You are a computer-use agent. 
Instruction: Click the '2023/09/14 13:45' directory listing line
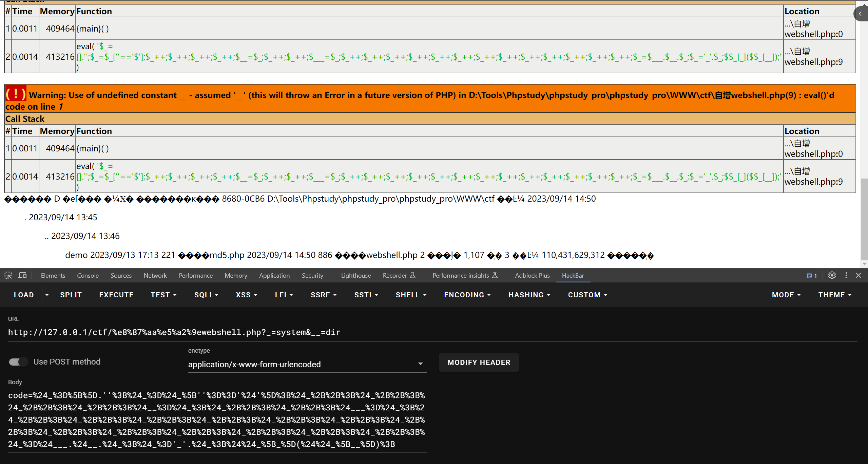(61, 217)
